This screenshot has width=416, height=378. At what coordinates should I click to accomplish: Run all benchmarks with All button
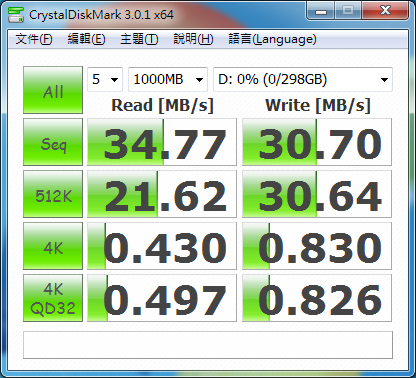click(x=53, y=90)
